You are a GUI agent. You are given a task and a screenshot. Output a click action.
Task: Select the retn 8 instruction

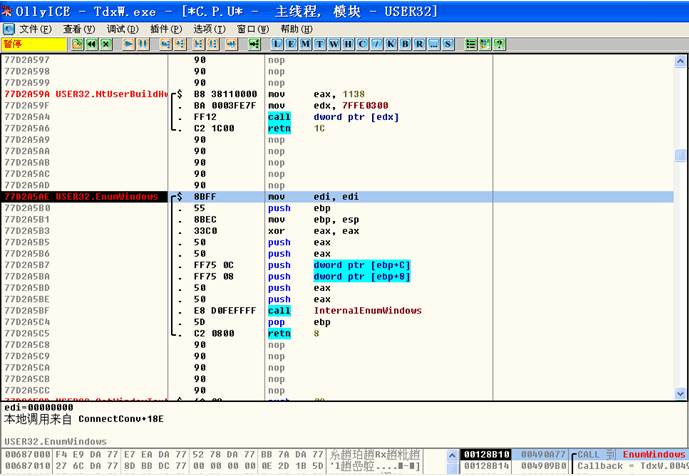coord(294,334)
